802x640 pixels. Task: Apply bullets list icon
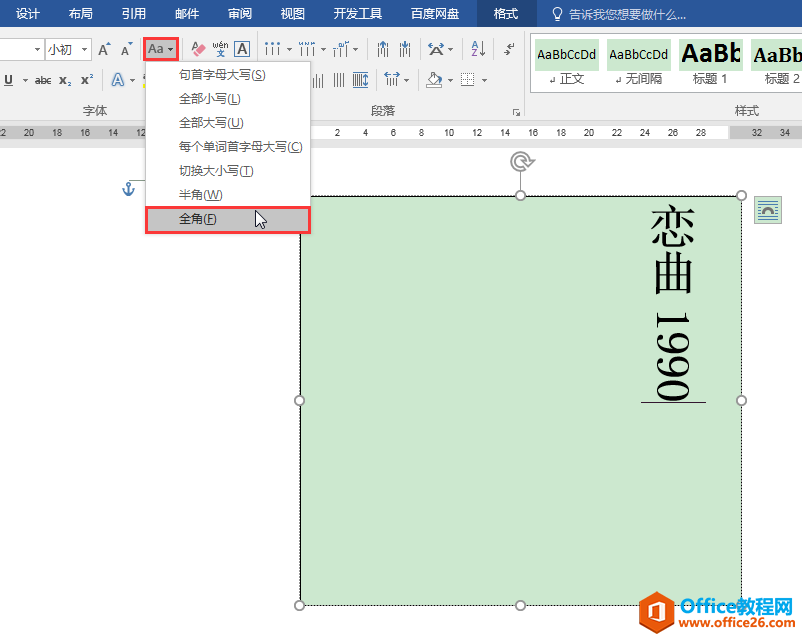tap(272, 50)
